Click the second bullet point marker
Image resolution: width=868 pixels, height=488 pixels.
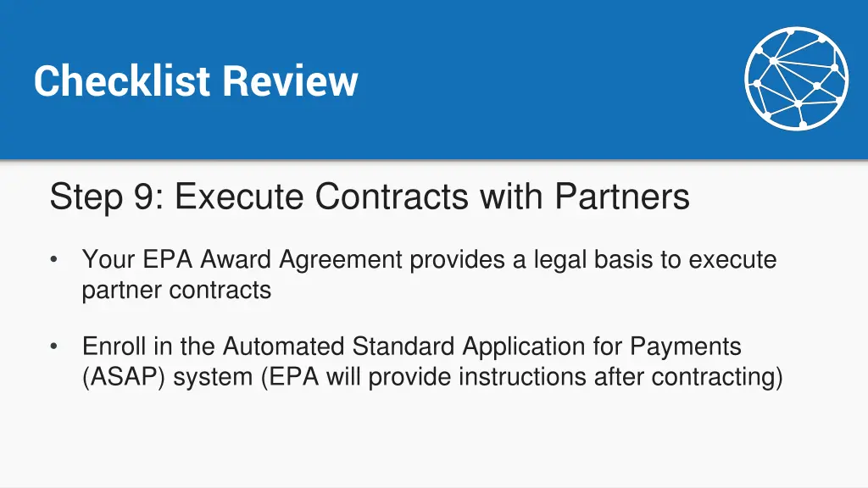click(x=53, y=347)
